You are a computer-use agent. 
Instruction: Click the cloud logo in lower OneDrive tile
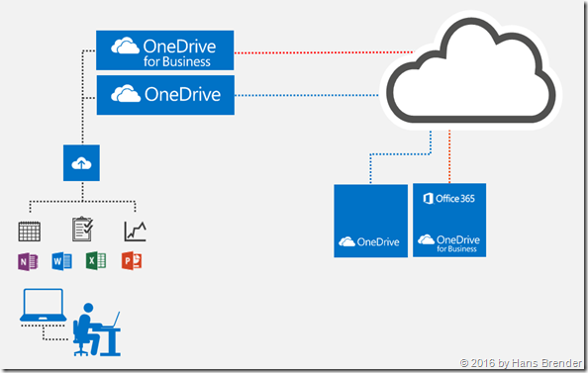click(x=346, y=241)
